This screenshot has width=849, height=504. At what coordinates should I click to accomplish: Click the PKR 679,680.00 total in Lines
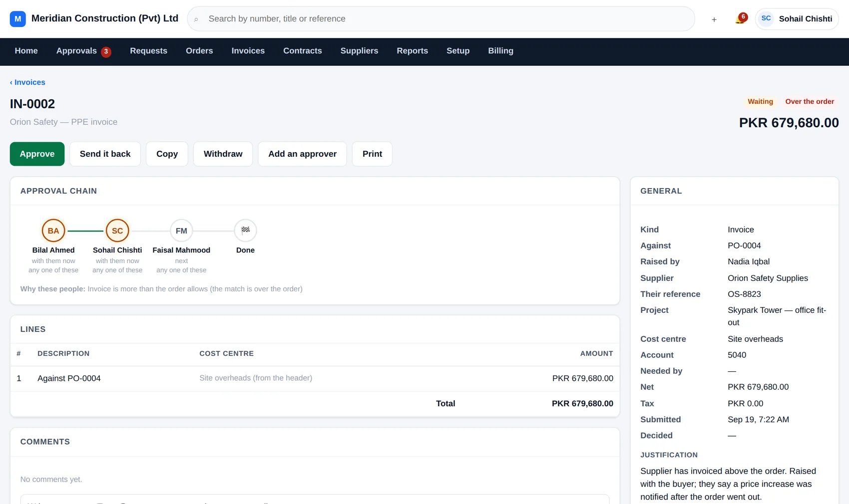click(x=582, y=403)
